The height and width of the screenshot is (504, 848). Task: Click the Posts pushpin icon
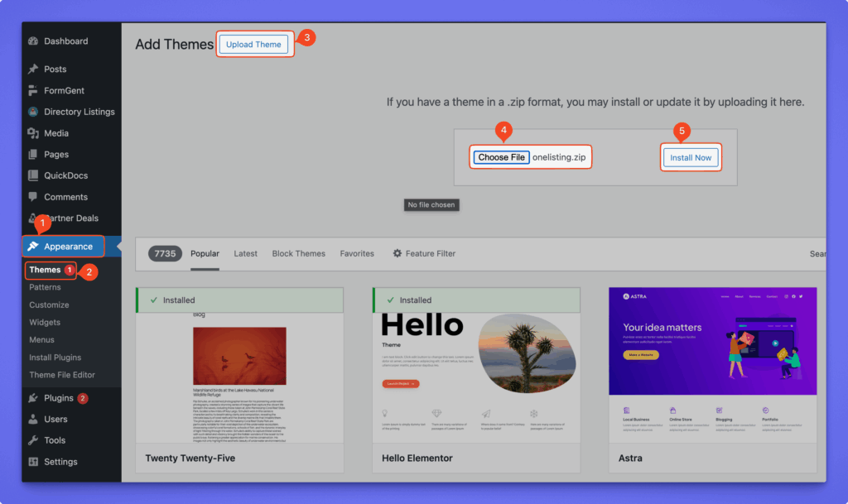point(33,70)
